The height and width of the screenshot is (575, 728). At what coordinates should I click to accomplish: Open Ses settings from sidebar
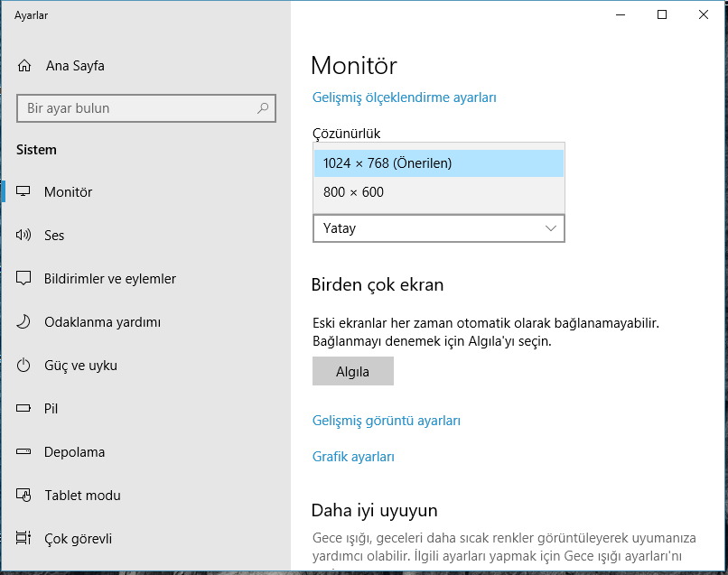[54, 236]
